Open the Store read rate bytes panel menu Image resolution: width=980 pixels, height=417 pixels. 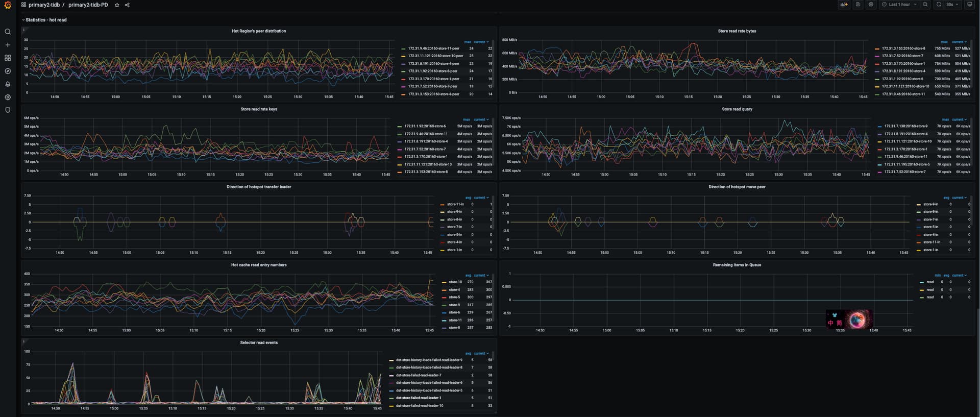point(737,31)
